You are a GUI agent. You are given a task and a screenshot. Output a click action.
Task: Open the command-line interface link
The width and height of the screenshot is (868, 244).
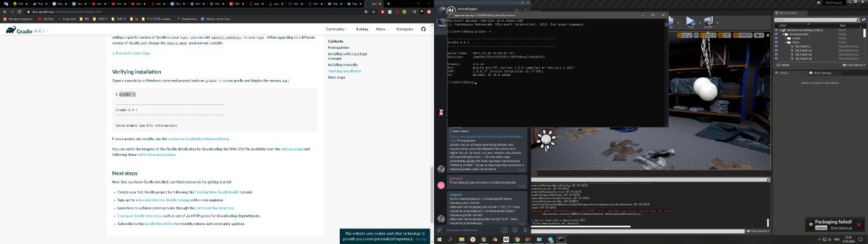[214, 208]
